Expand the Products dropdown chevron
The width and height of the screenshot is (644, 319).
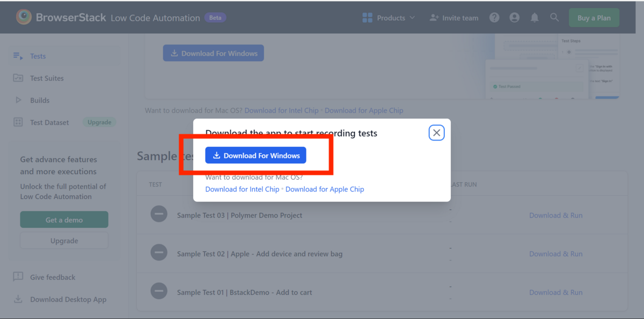point(412,18)
